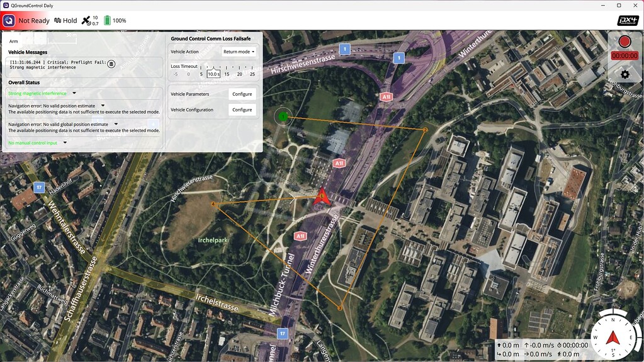Viewport: 644px width, 362px height.
Task: Click the Loss Timeout slider at 20
Action: point(239,67)
